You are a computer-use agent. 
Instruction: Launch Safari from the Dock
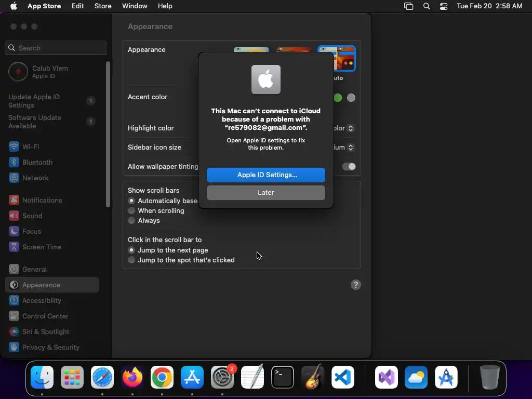click(x=102, y=377)
